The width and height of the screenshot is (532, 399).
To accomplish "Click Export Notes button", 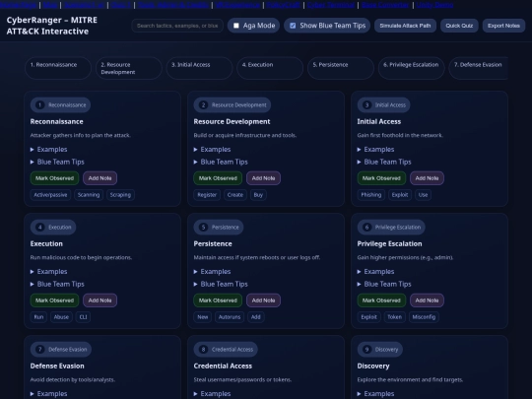I will click(503, 26).
